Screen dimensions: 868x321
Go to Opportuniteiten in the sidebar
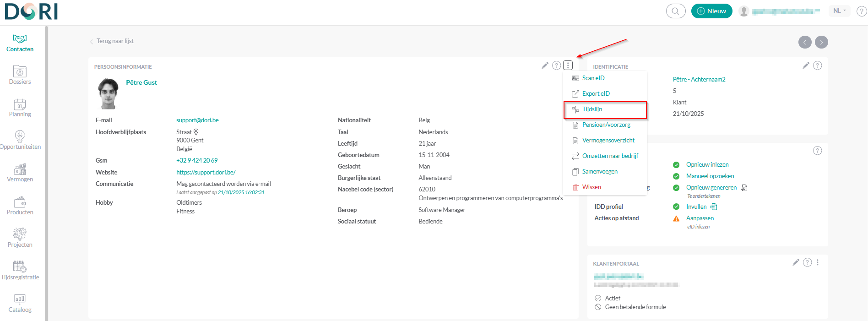[20, 140]
